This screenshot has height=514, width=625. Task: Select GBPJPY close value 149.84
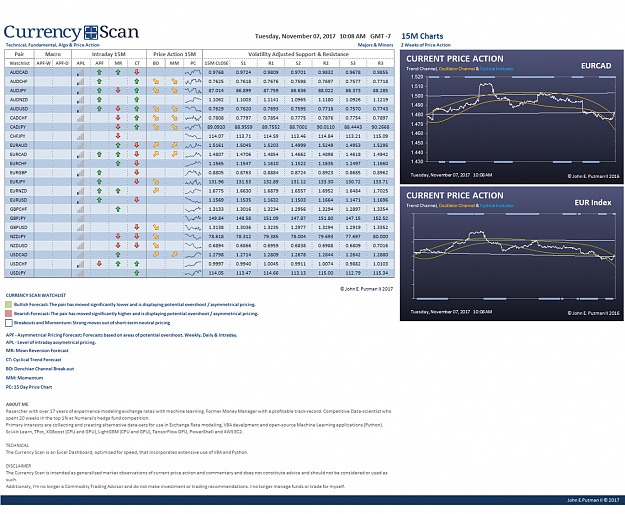[216, 218]
